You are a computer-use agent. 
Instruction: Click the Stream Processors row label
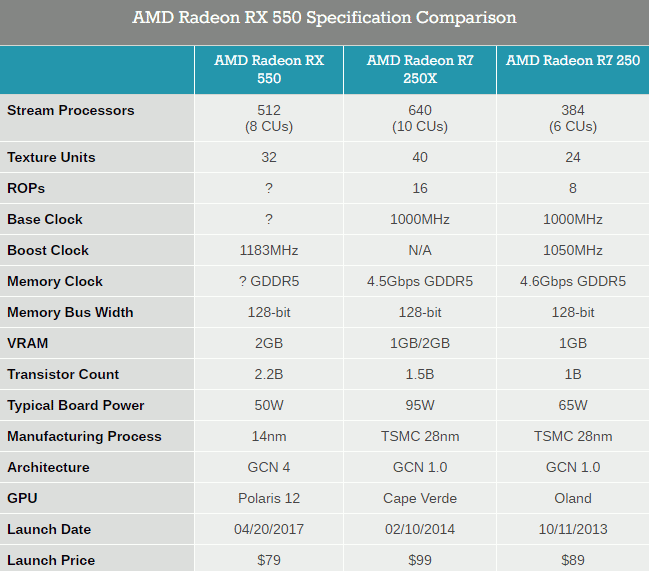pyautogui.click(x=71, y=110)
